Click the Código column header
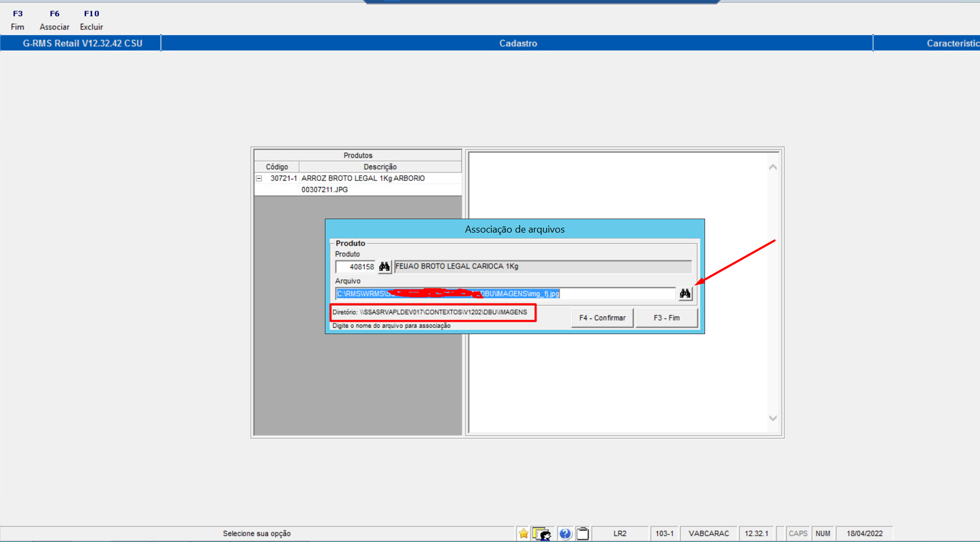 [277, 167]
